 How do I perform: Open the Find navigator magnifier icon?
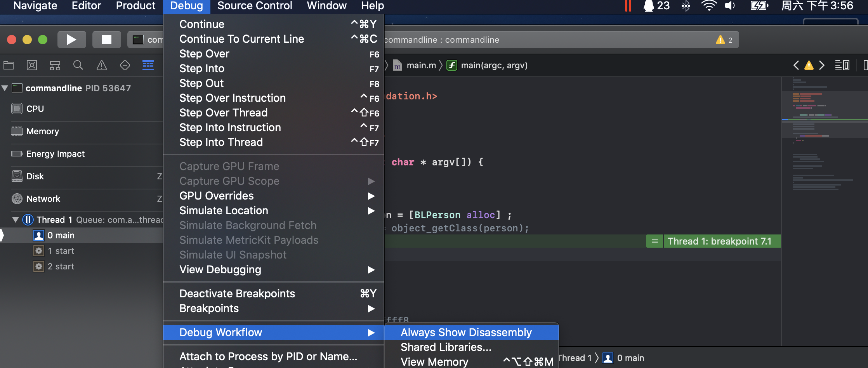pos(78,65)
